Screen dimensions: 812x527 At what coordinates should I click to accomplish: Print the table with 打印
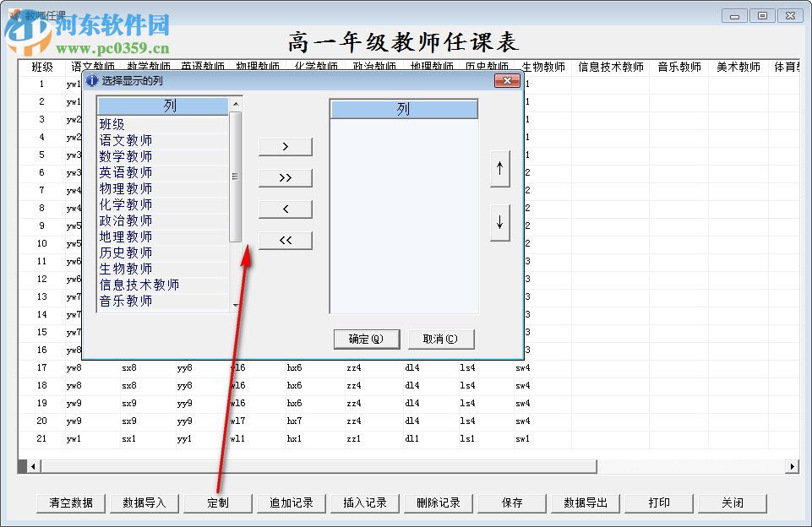click(x=658, y=503)
